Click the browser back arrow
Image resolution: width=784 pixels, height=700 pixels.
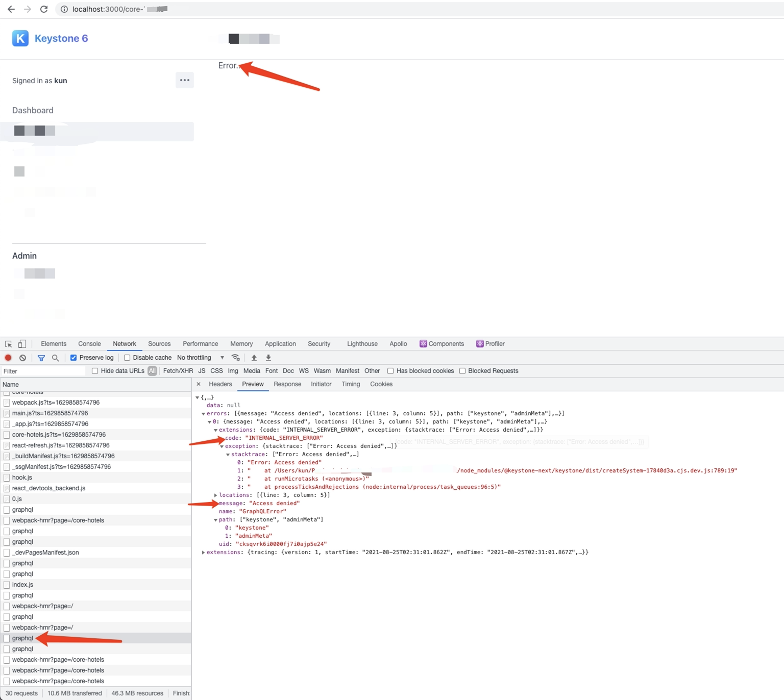[11, 9]
